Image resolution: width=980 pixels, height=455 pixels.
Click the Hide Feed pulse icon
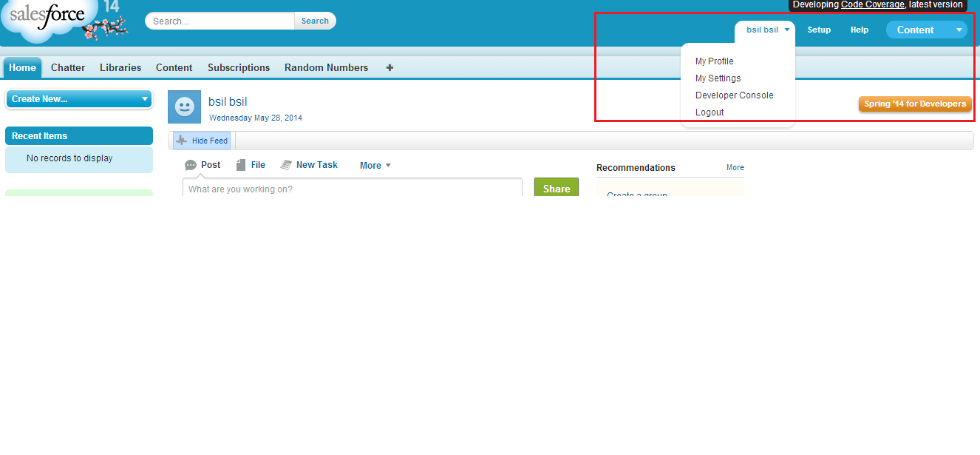click(182, 141)
